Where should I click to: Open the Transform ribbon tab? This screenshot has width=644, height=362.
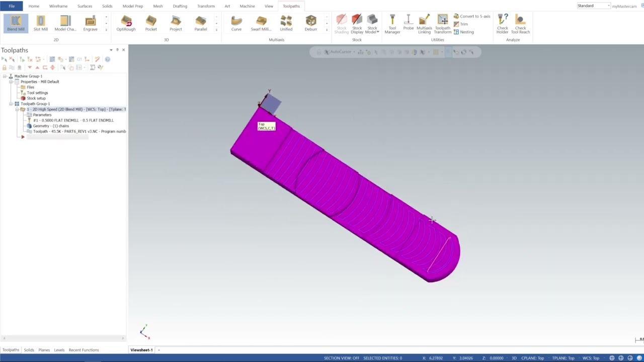coord(206,6)
